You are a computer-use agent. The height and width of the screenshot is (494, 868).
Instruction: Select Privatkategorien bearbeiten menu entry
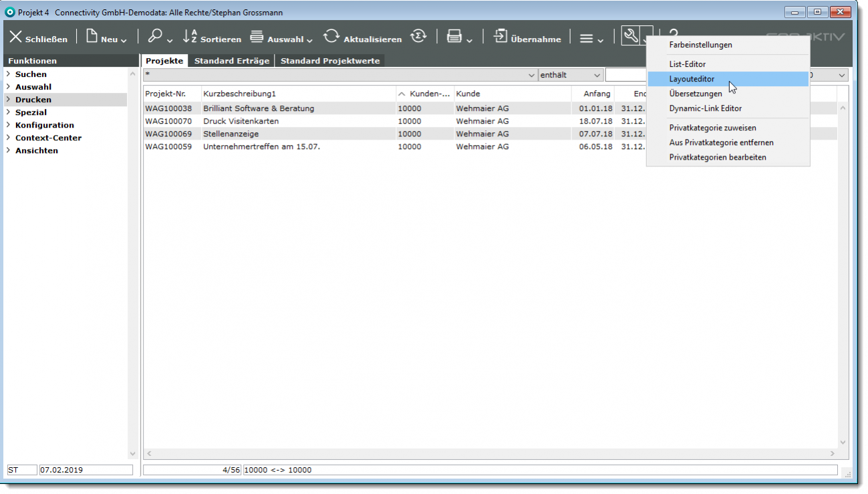point(718,157)
